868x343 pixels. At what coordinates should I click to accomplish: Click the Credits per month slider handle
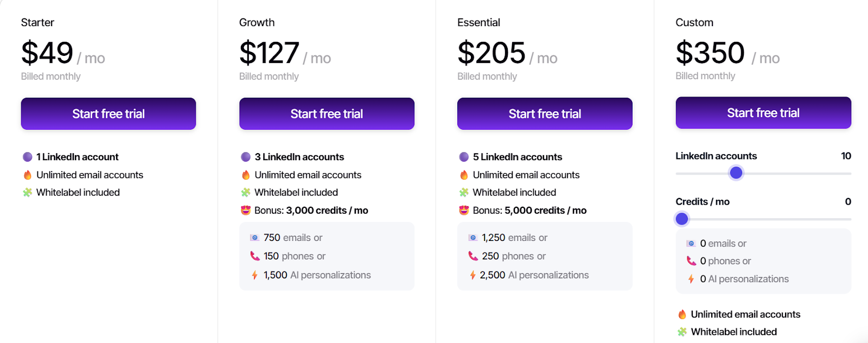pos(681,219)
